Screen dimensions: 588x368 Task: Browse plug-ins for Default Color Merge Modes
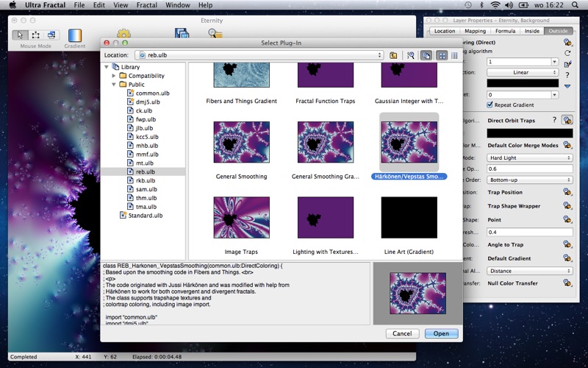(x=567, y=145)
